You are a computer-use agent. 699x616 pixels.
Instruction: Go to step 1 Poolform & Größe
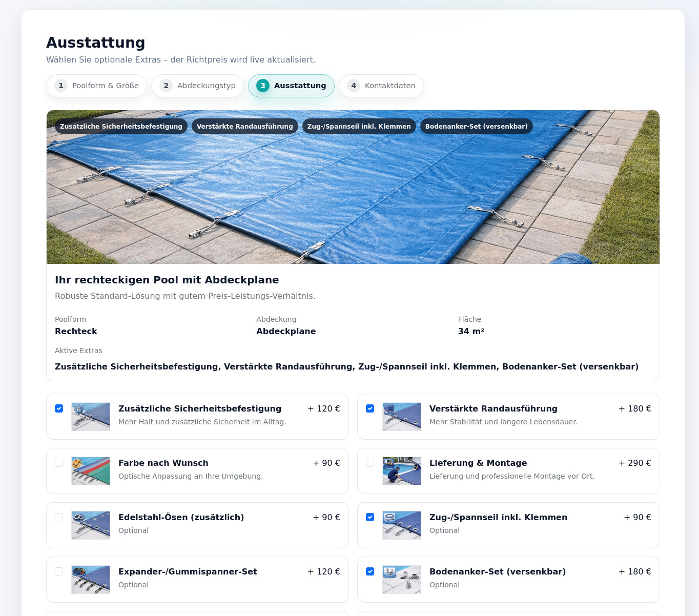(96, 86)
